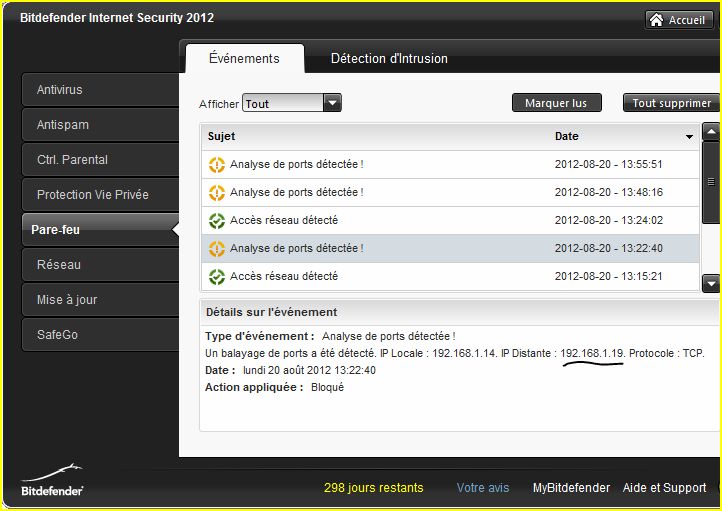The height and width of the screenshot is (511, 722).
Task: Open the Afficher dropdown arrow
Action: tap(332, 103)
